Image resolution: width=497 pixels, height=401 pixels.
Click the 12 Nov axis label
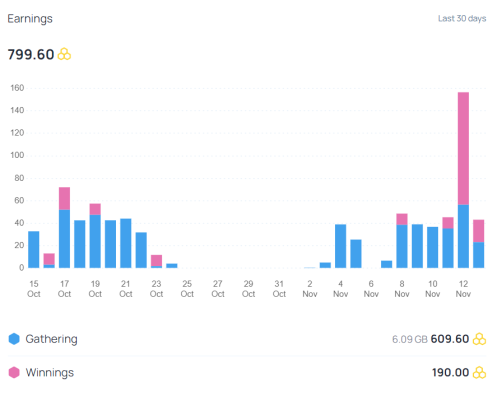[463, 289]
